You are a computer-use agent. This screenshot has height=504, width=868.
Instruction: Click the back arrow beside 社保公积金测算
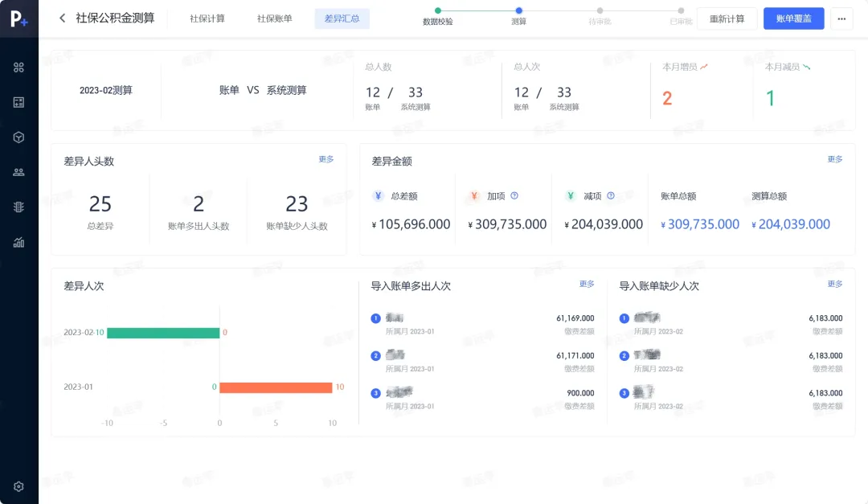point(63,17)
